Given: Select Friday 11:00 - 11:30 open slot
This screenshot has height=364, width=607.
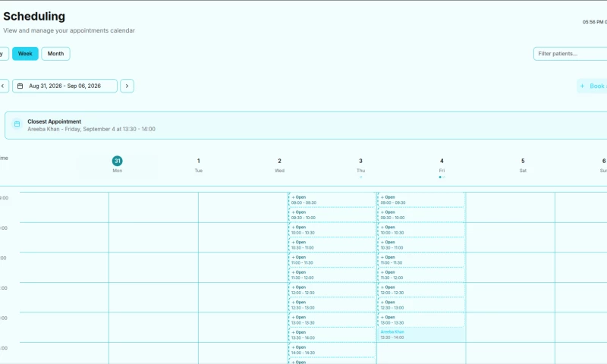Looking at the screenshot, I should coord(421,260).
